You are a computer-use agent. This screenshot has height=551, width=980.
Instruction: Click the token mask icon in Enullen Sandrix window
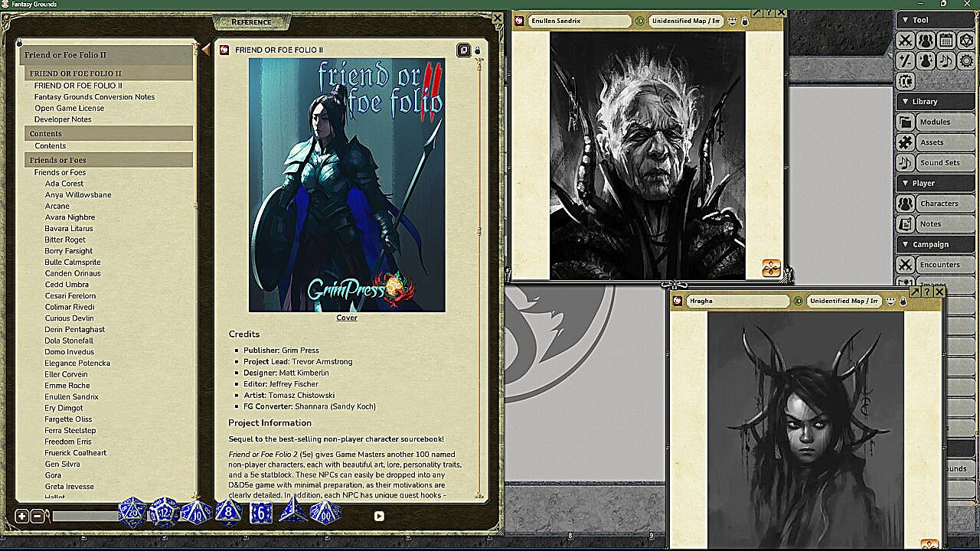(x=733, y=21)
